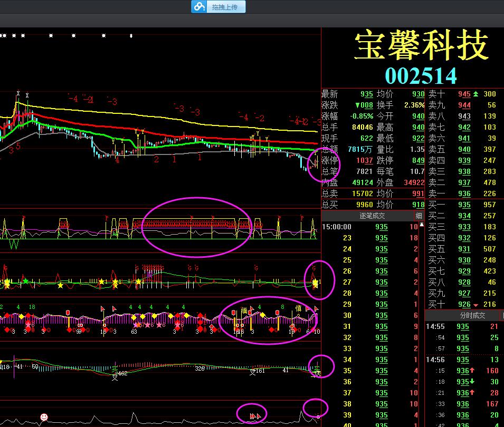This screenshot has width=504, height=427.
Task: Click the 买七 price 929
Action: point(464,271)
